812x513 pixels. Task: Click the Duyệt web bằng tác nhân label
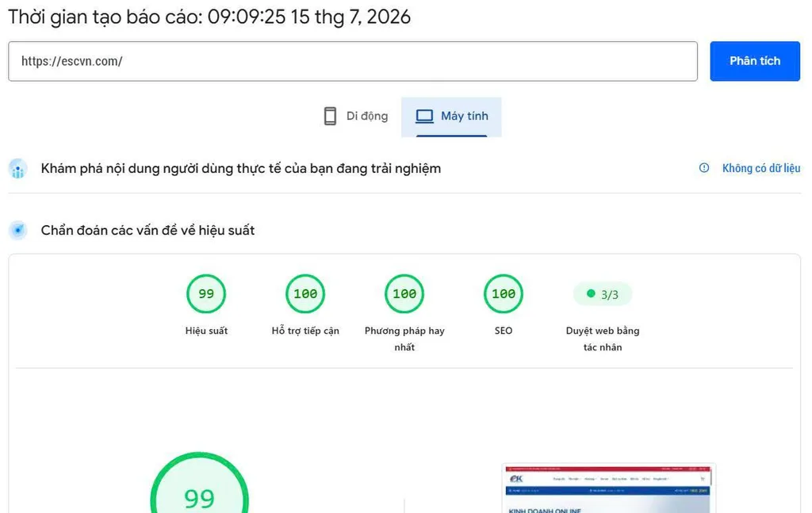(x=603, y=339)
